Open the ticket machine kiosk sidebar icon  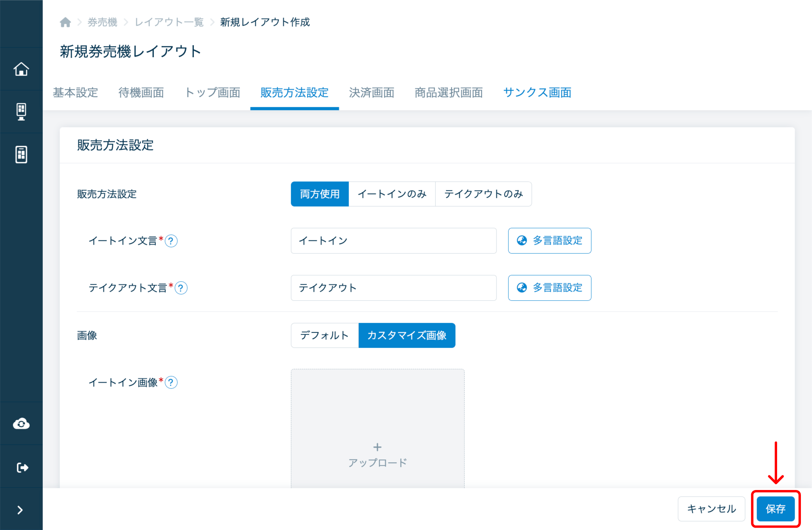point(21,112)
